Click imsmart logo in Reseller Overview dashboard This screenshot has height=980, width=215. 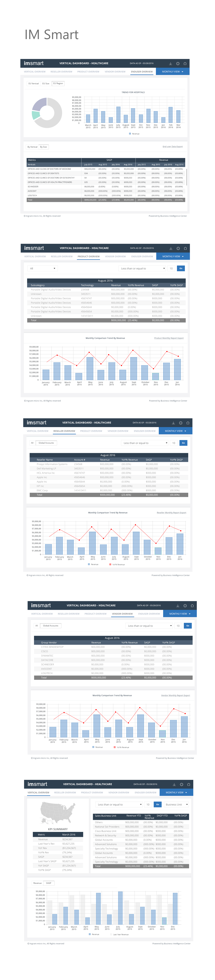37,423
